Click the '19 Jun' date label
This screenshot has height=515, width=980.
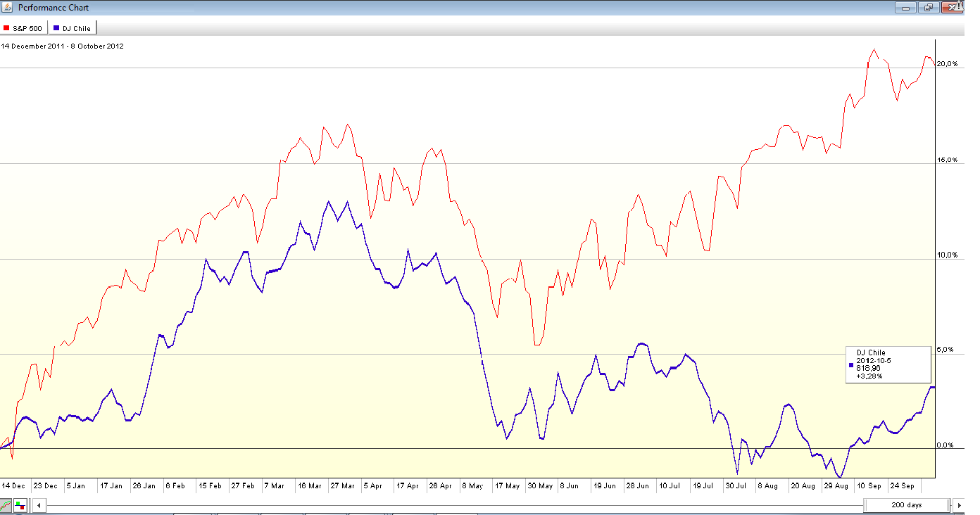(605, 485)
